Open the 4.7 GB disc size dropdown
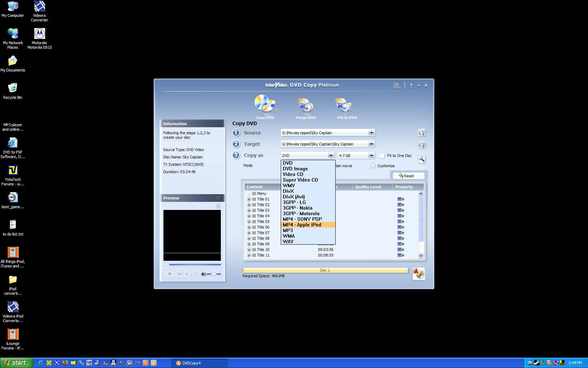The height and width of the screenshot is (368, 588). pos(371,156)
